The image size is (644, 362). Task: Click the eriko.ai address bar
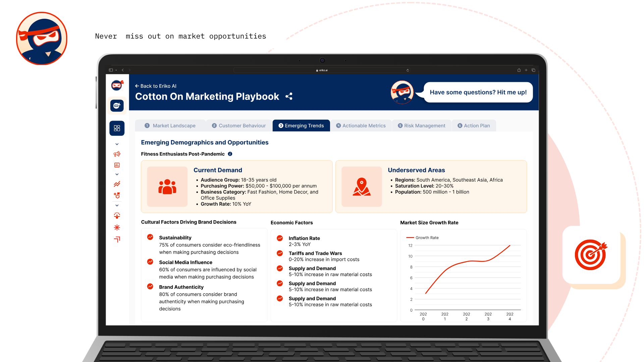[322, 70]
